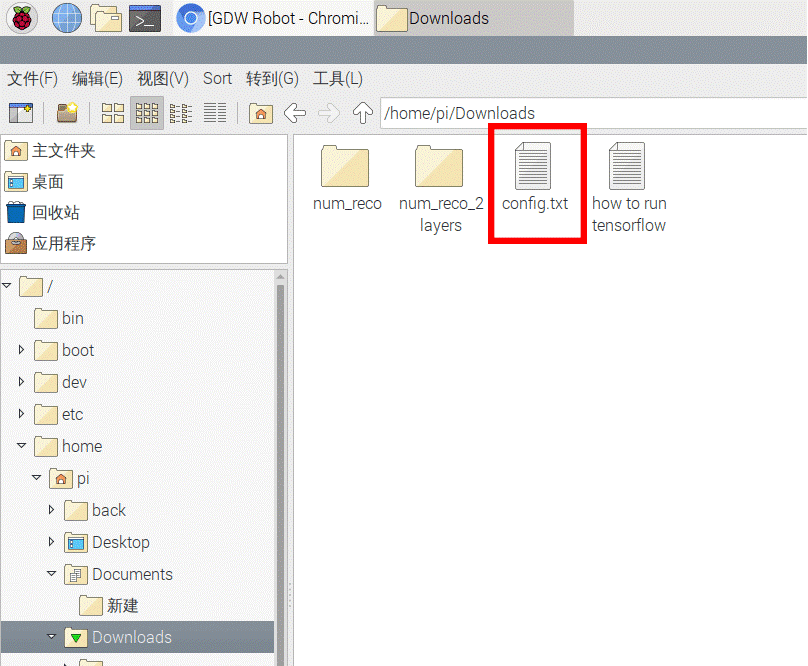Launch the web browser globe icon

pyautogui.click(x=67, y=18)
